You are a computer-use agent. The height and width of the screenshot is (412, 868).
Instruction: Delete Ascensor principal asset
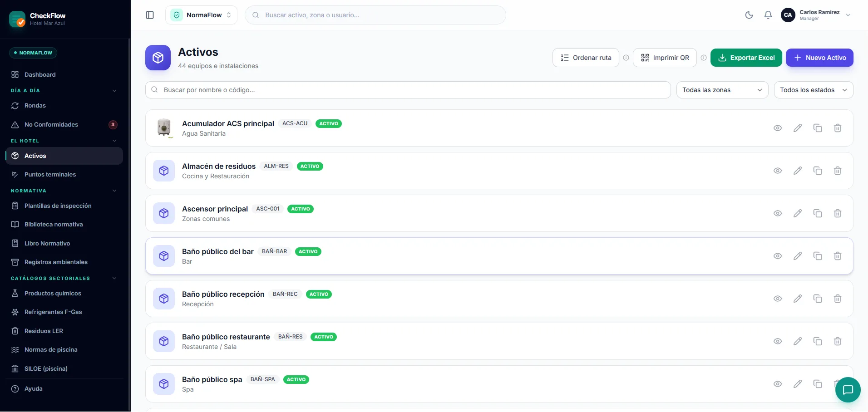click(x=838, y=213)
